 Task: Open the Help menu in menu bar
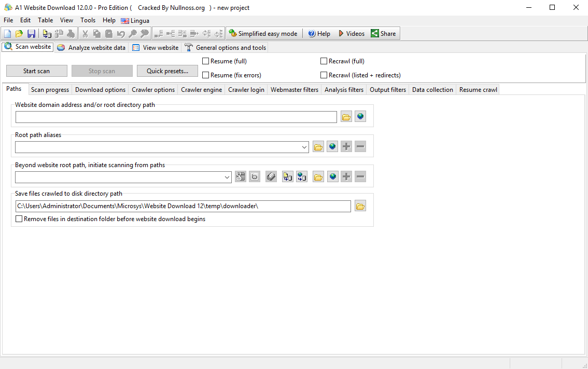109,20
